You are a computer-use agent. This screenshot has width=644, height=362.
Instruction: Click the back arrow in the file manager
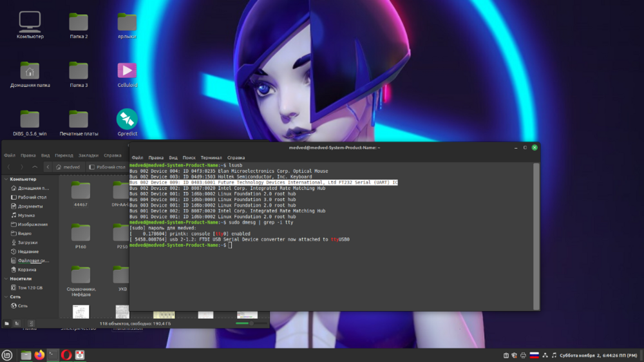8,167
